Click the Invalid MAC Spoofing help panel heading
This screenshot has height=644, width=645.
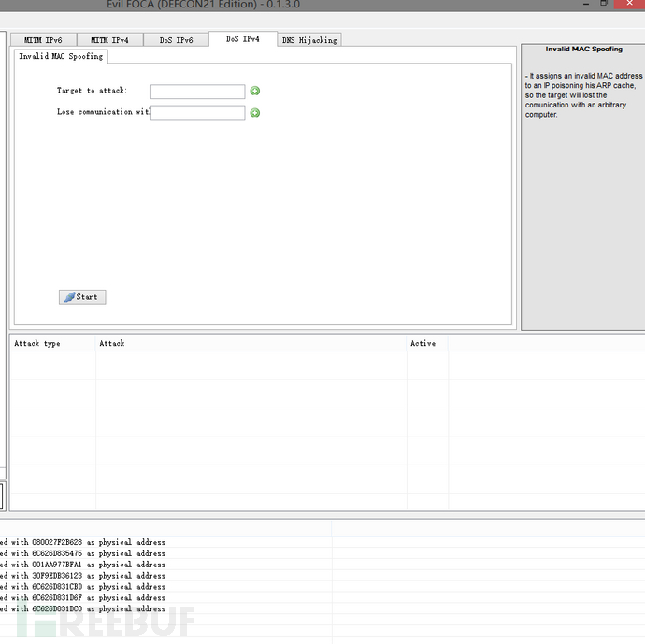(x=583, y=50)
